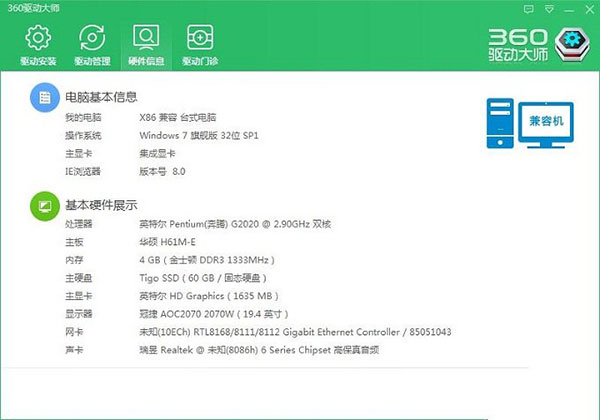Select the 华硕 H61M-E motherboard entry
The width and height of the screenshot is (600, 420).
167,242
